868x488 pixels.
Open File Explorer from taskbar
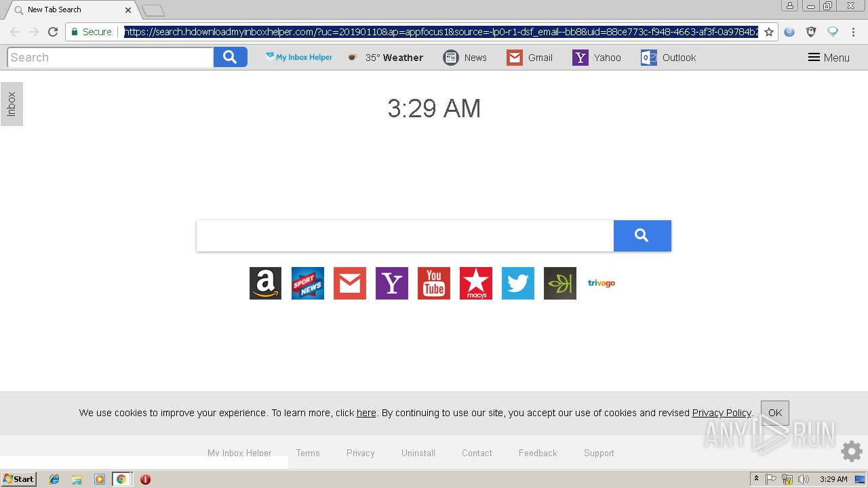click(x=77, y=479)
